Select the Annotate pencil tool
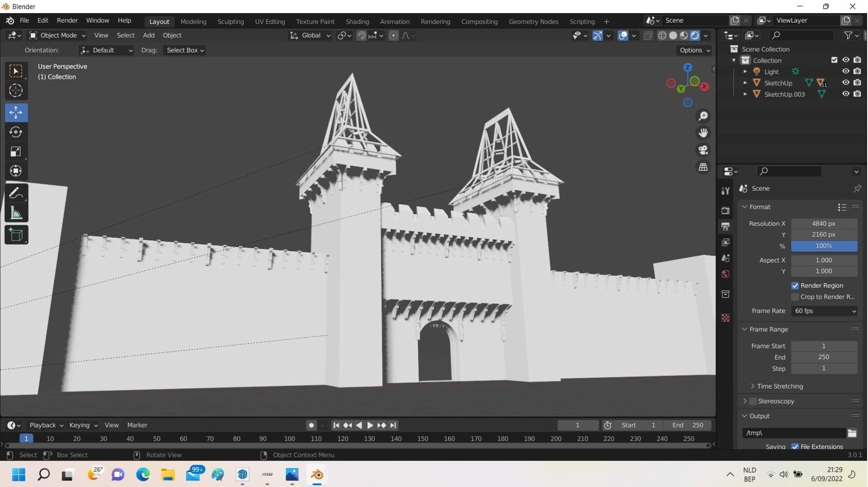Image resolution: width=868 pixels, height=487 pixels. coord(16,193)
